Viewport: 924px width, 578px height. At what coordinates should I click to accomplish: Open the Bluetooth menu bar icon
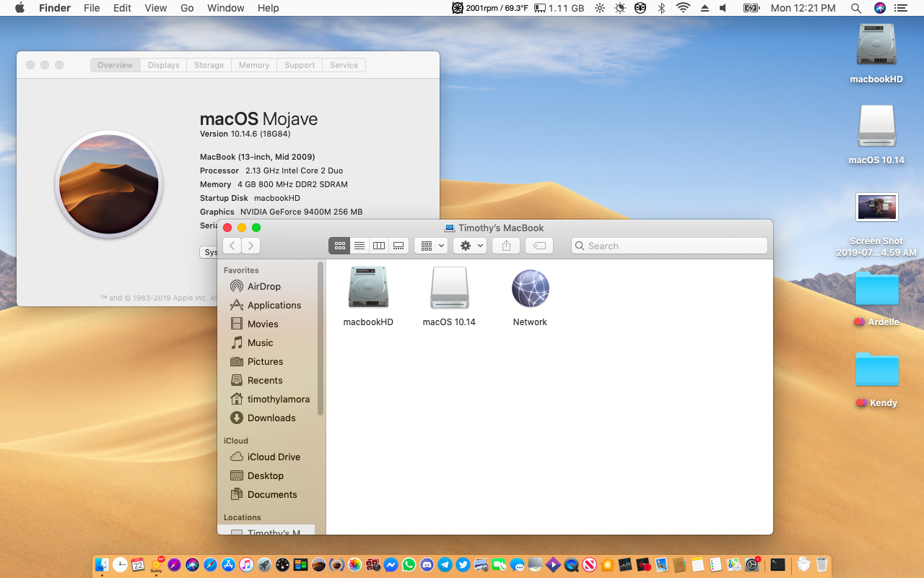661,8
